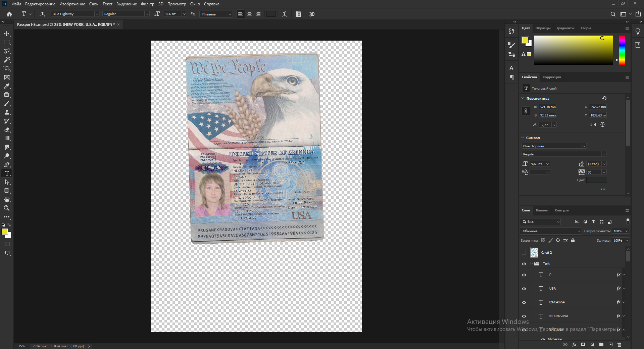Image resolution: width=644 pixels, height=349 pixels.
Task: Select the Polygonal Lasso tool
Action: 7,51
